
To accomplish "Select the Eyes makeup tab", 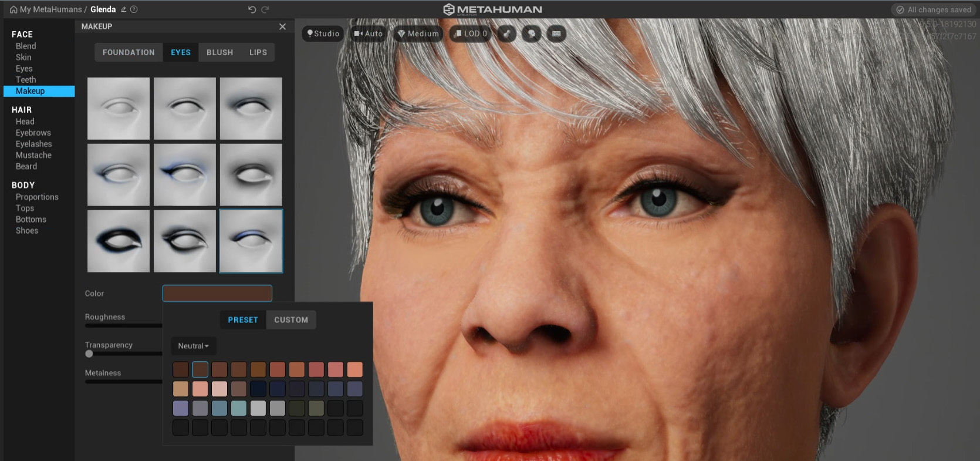I will [x=181, y=52].
